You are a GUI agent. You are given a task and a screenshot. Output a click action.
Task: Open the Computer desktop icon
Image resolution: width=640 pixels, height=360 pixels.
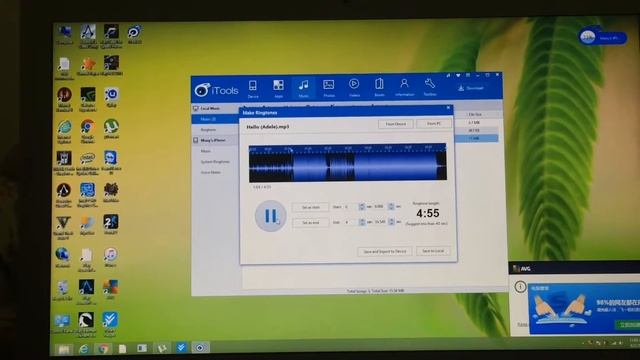coord(64,34)
